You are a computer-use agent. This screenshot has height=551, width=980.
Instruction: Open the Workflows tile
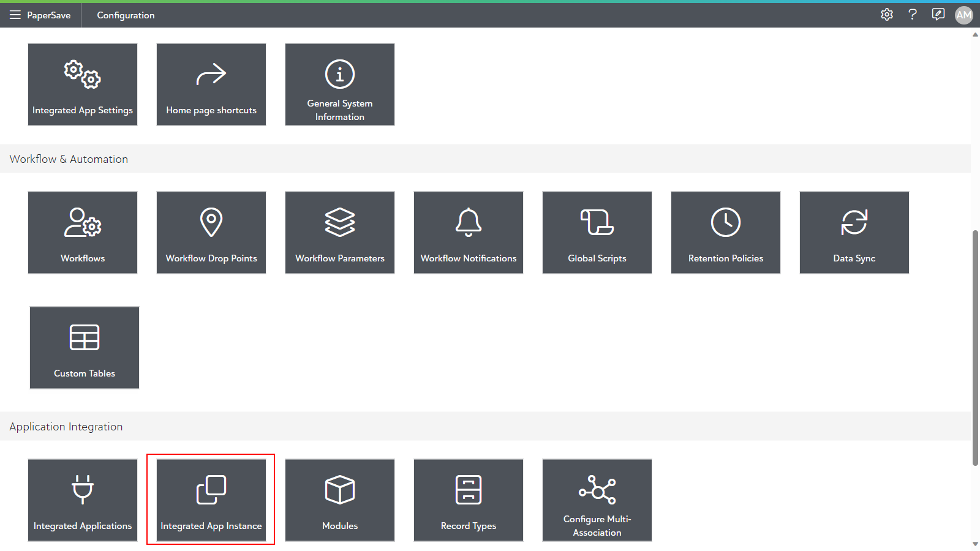click(x=83, y=233)
